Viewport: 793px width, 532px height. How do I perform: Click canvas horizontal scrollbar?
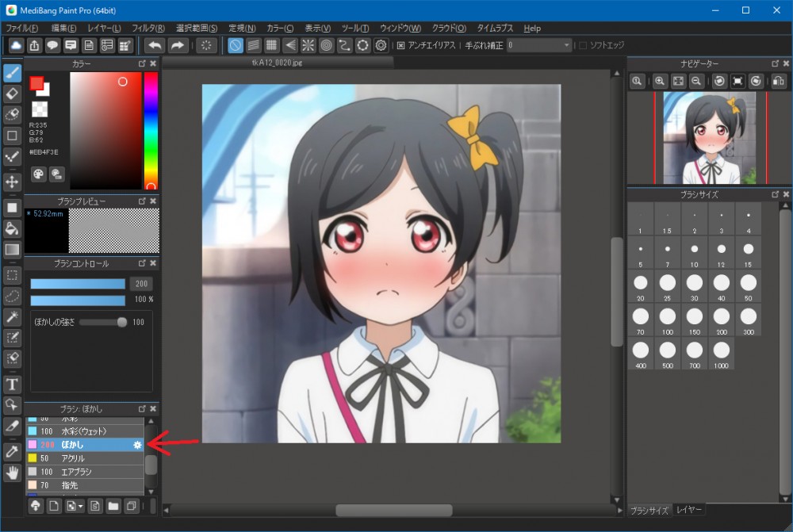click(394, 511)
